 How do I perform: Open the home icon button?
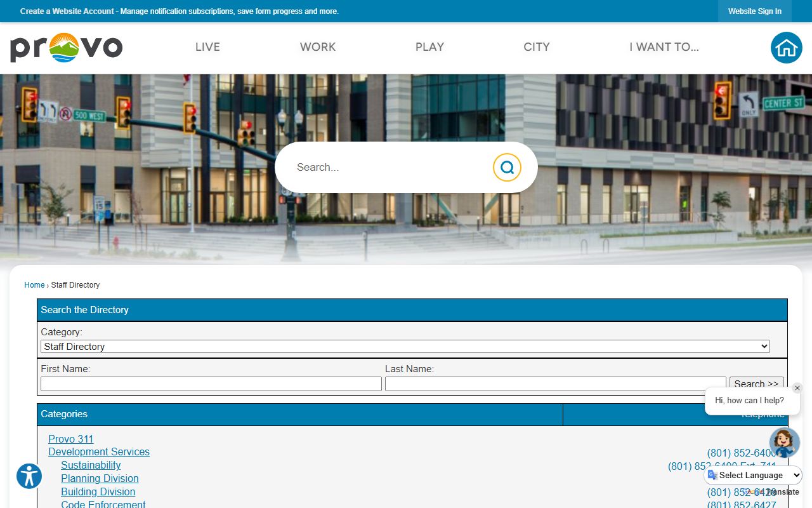coord(787,48)
